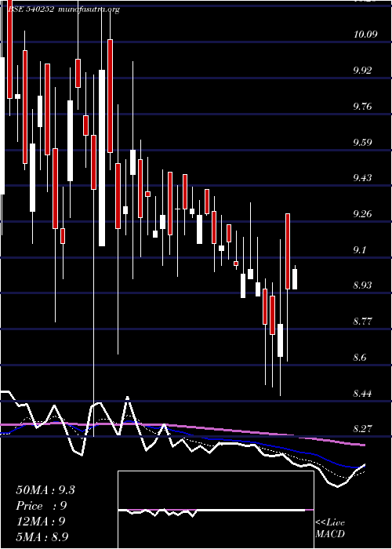
Task: Click the 8.93 price axis label
Action: [x=362, y=285]
